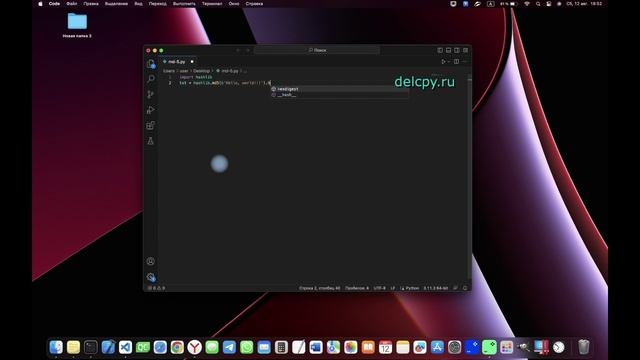The image size is (640, 360).
Task: Open the editor More Actions ellipsis
Action: point(464,62)
